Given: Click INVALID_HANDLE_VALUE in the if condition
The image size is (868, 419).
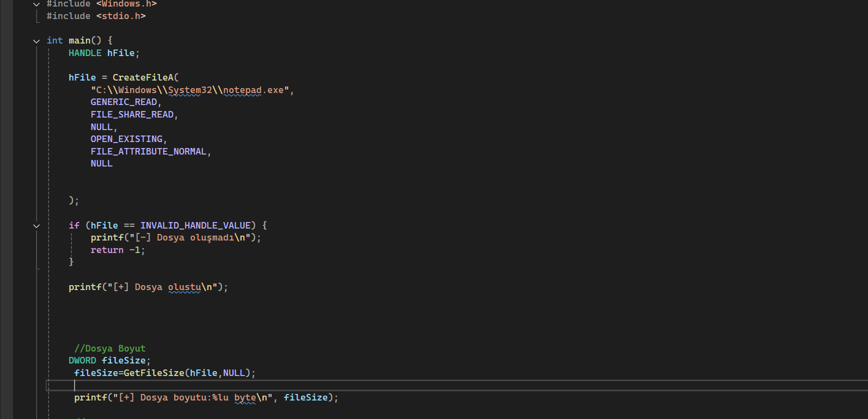Looking at the screenshot, I should 195,225.
